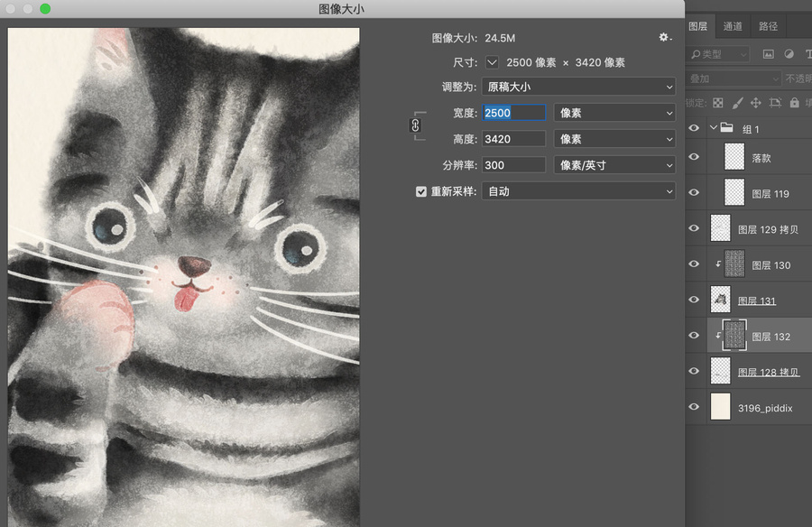812x527 pixels.
Task: Select the 3196_piddix layer name
Action: click(765, 408)
